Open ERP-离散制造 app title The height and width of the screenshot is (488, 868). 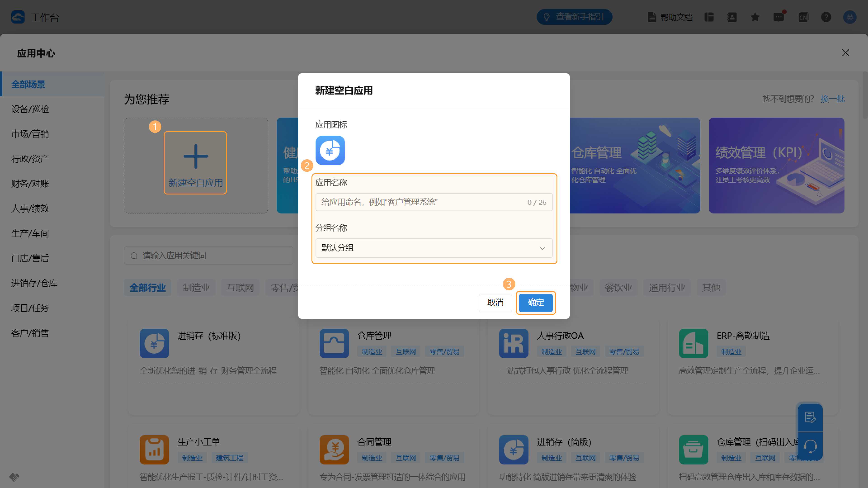(743, 336)
